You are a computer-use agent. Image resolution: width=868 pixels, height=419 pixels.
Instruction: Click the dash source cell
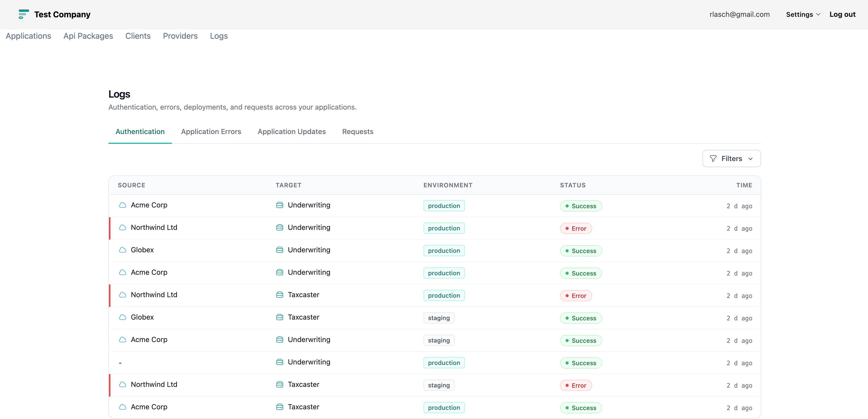tap(120, 363)
